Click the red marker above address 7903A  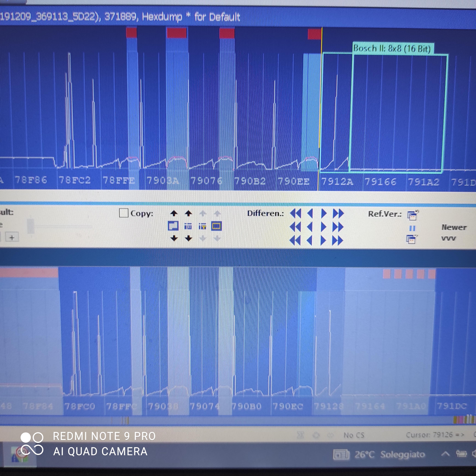coord(176,33)
